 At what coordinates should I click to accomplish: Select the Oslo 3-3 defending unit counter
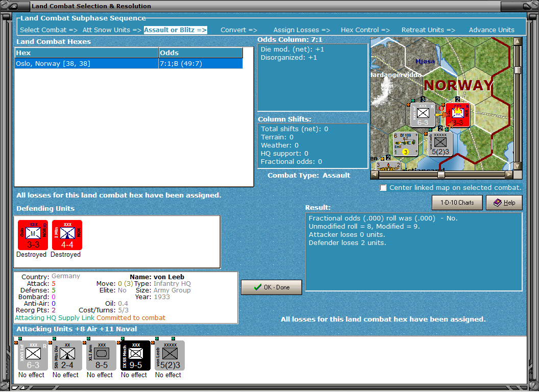33,235
